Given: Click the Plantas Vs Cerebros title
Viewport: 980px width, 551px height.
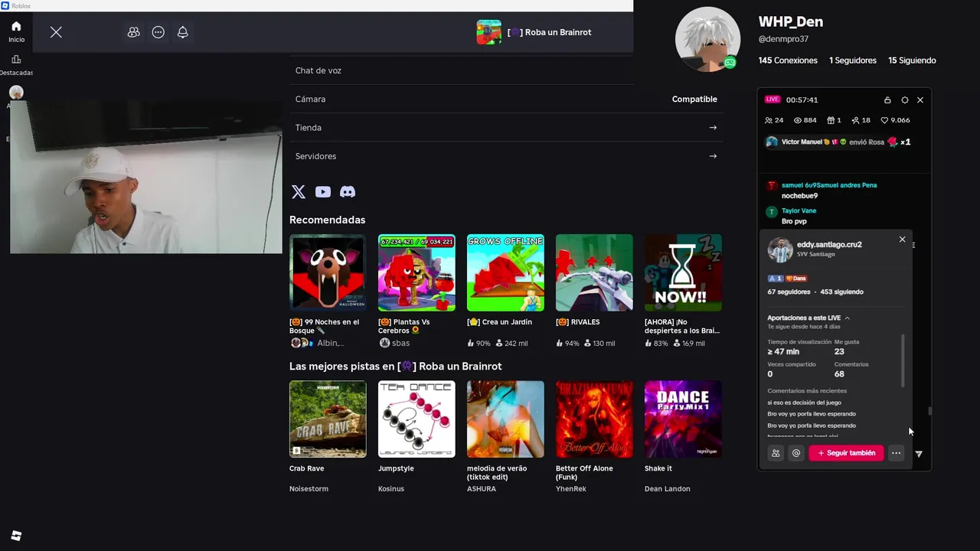Looking at the screenshot, I should [x=404, y=326].
